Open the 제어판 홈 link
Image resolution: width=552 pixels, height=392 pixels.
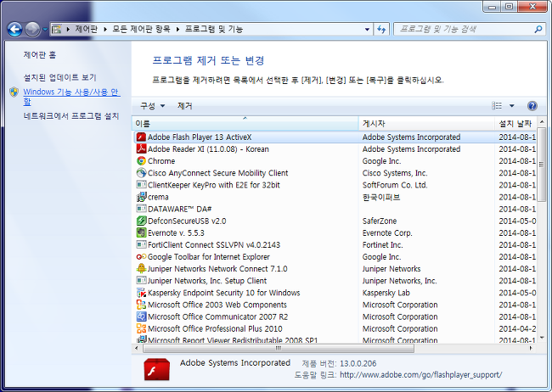click(39, 55)
